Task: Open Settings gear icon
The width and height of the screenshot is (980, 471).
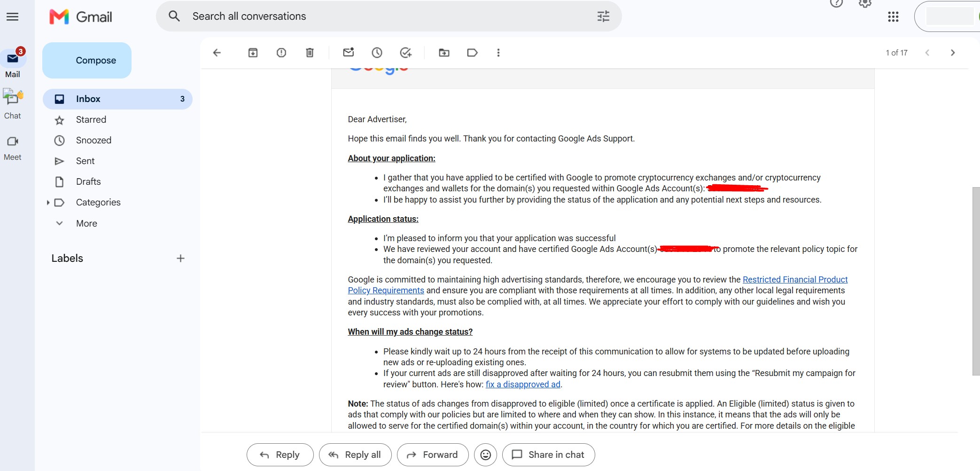Action: 865,3
